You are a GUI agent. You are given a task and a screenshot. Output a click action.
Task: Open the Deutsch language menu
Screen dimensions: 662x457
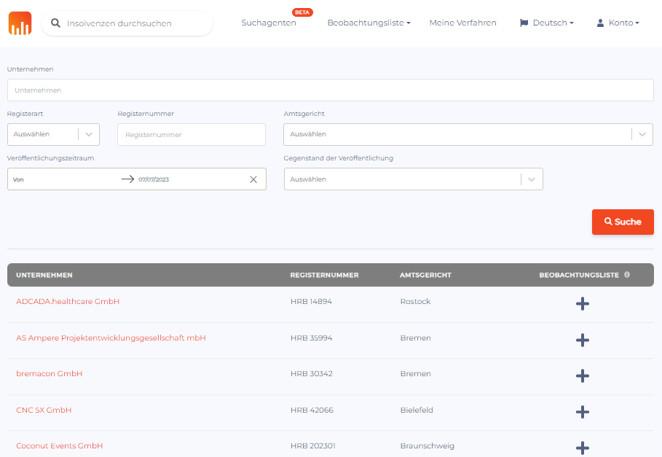547,22
